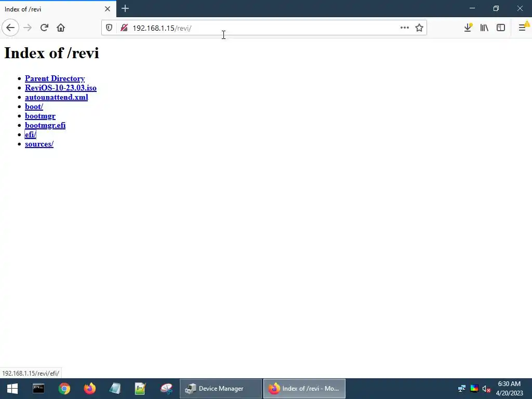Open the boot/ folder
Image resolution: width=532 pixels, height=399 pixels.
point(34,107)
